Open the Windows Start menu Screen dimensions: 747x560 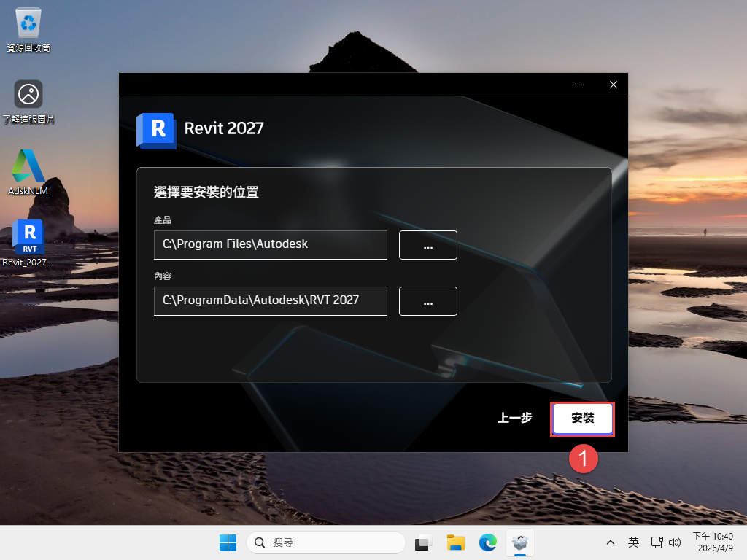click(228, 542)
